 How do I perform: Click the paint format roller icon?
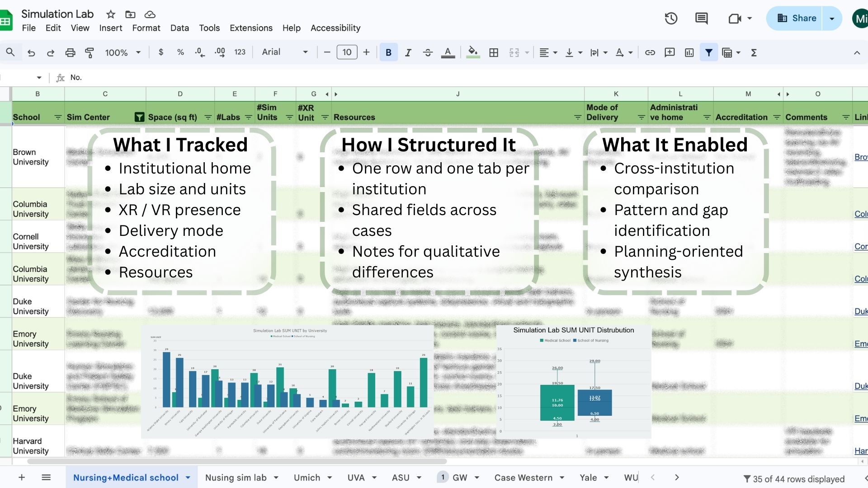tap(90, 52)
